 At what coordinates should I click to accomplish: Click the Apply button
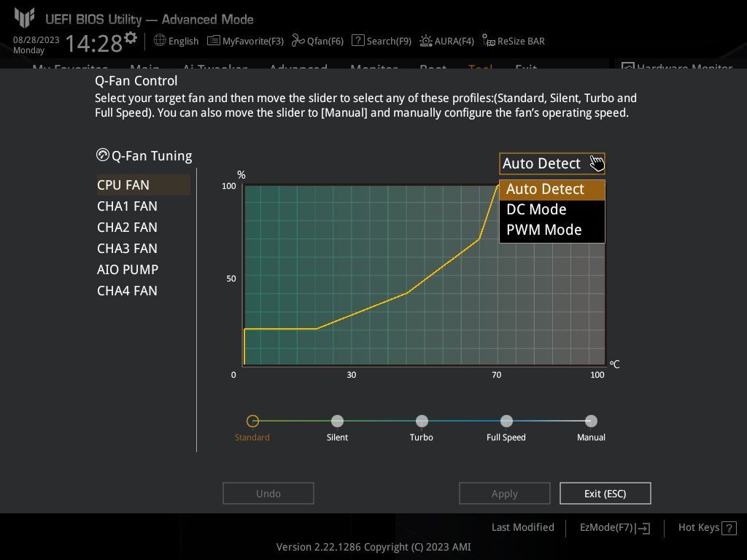pos(505,494)
